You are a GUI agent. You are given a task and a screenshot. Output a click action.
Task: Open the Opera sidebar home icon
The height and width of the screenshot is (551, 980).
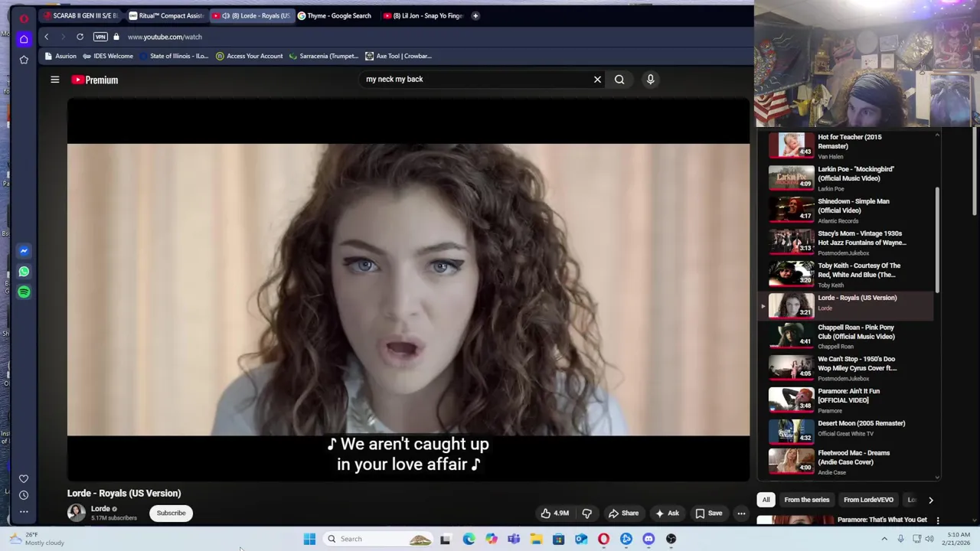coord(24,39)
